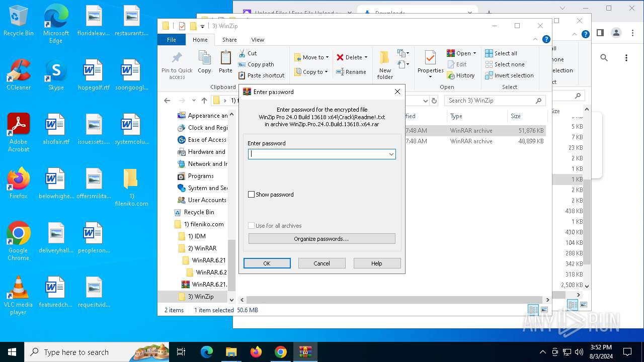Open Quick Access Toolbar customize dropdown
This screenshot has width=644, height=362.
click(202, 26)
